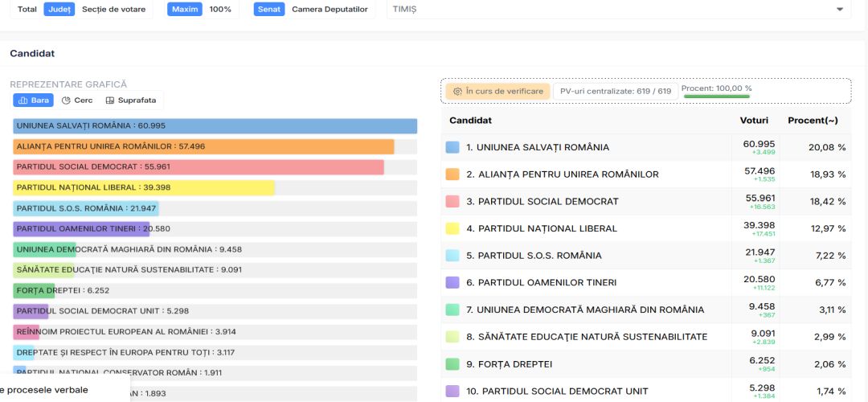Screen dimensions: 868x402
Task: Click the 'În curs de verificare' status icon
Action: (x=457, y=92)
